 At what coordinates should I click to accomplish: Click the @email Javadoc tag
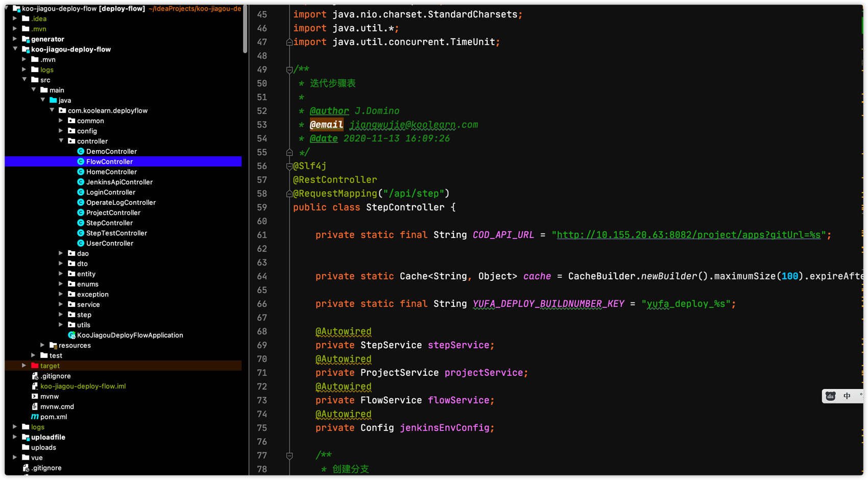326,125
